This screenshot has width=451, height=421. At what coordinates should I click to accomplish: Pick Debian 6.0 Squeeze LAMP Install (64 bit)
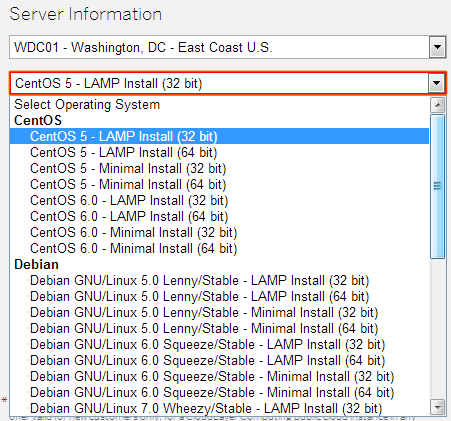(219, 360)
